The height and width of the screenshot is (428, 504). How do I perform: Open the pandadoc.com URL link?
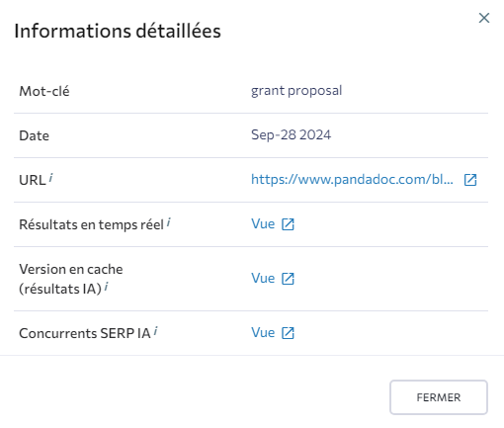coord(352,180)
